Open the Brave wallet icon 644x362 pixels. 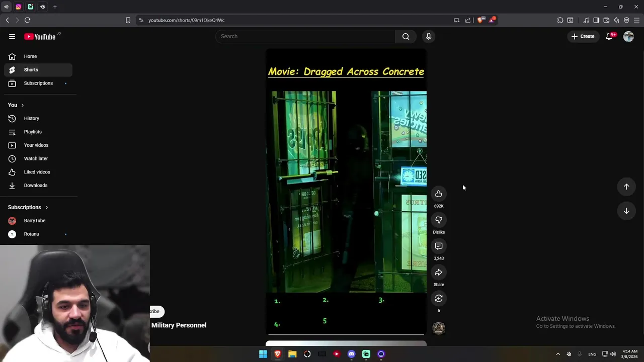tap(606, 20)
